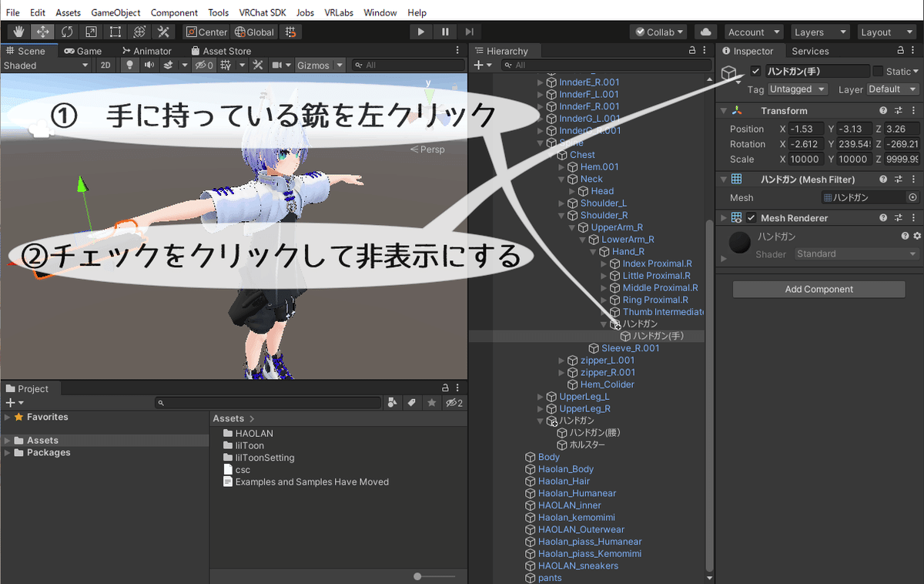Select the Scale tool
The height and width of the screenshot is (584, 924).
tap(91, 32)
